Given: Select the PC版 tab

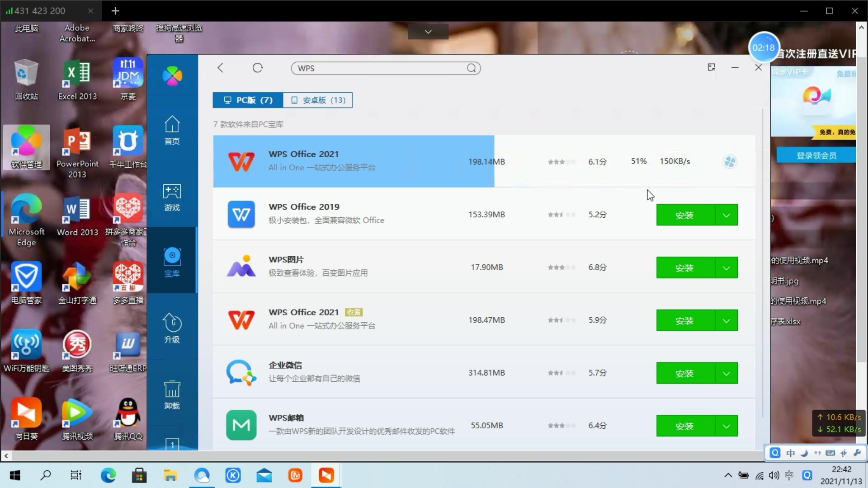Looking at the screenshot, I should [247, 99].
